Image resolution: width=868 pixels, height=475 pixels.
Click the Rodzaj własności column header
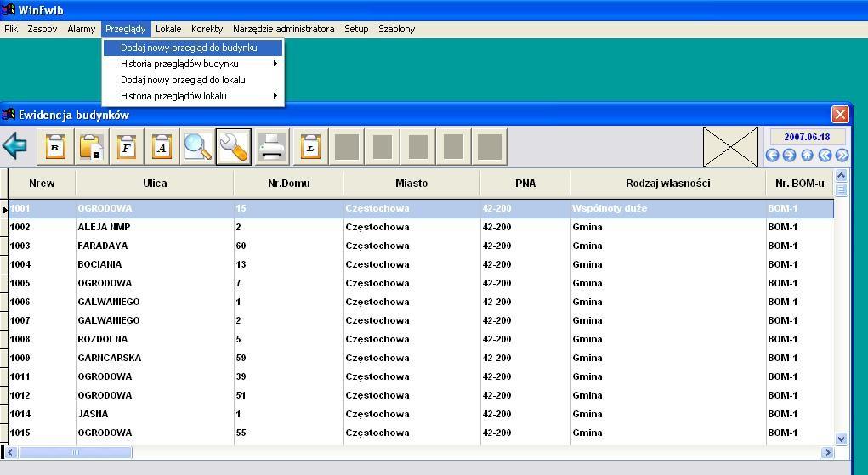tap(667, 184)
